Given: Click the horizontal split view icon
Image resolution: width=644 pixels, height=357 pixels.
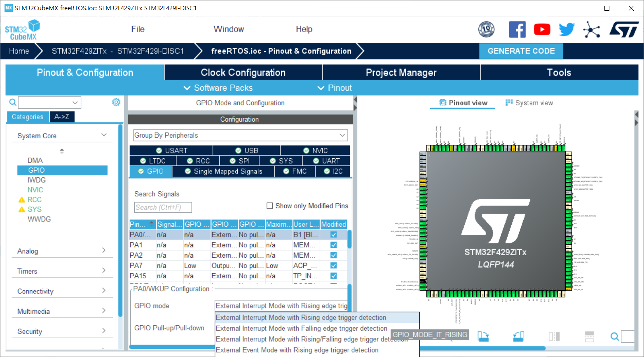Looking at the screenshot, I should pyautogui.click(x=589, y=336).
